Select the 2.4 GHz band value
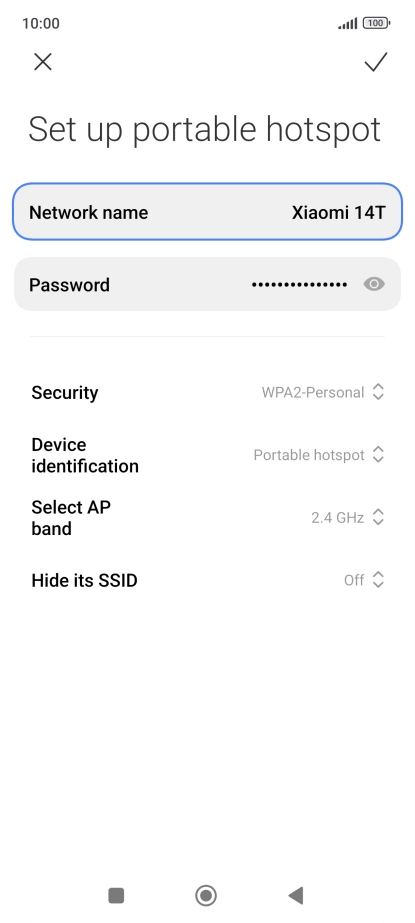 tap(337, 518)
